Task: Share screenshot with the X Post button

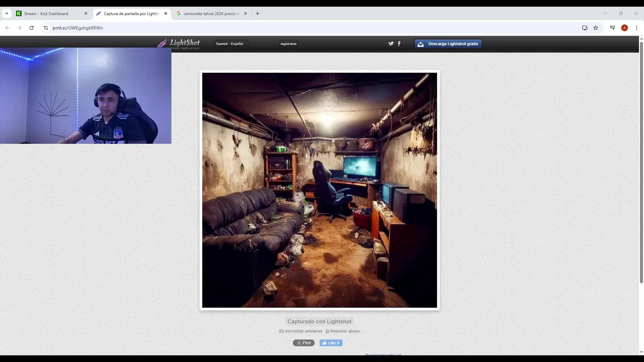Action: pos(303,343)
